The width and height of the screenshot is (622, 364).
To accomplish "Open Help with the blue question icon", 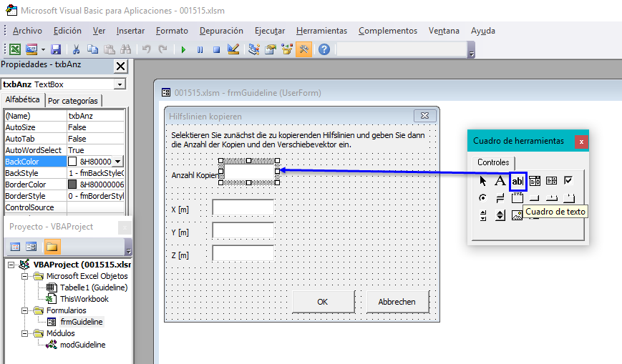I will [x=324, y=49].
